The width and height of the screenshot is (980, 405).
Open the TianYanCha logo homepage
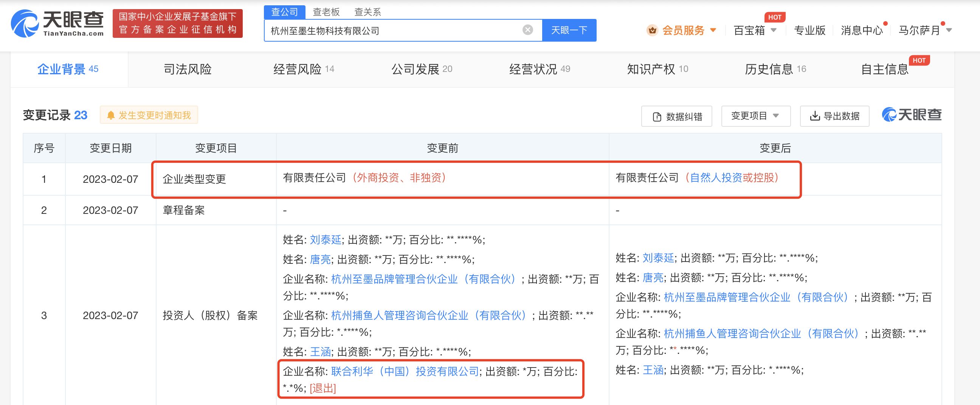[57, 23]
